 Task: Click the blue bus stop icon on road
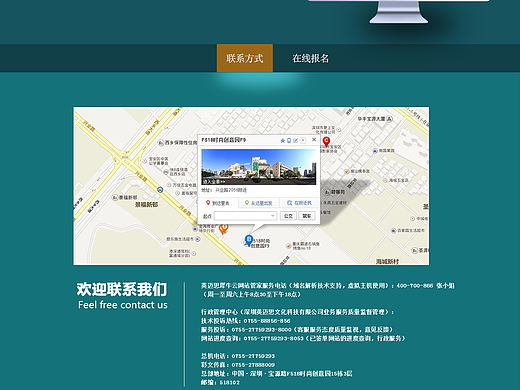160,190
